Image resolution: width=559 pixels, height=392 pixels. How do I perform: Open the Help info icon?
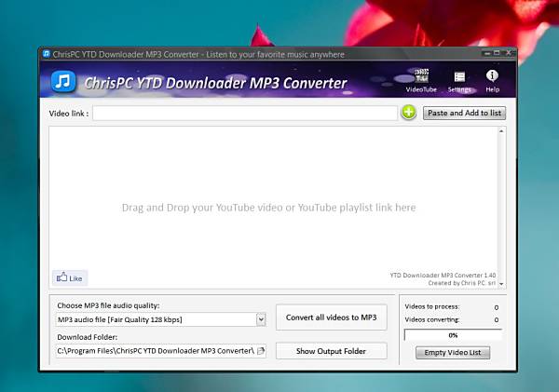[x=492, y=81]
